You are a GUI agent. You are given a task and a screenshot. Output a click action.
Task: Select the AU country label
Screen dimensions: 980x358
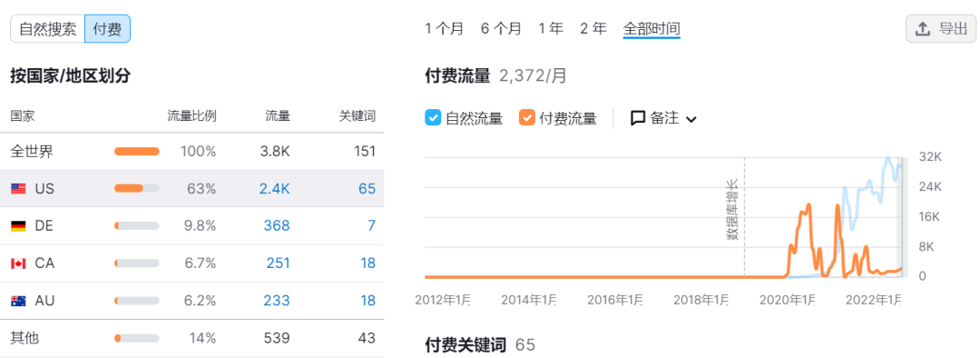pyautogui.click(x=44, y=301)
